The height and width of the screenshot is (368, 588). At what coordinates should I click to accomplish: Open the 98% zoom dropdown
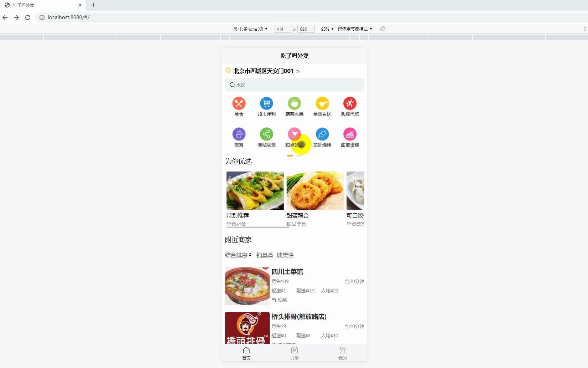coord(327,29)
